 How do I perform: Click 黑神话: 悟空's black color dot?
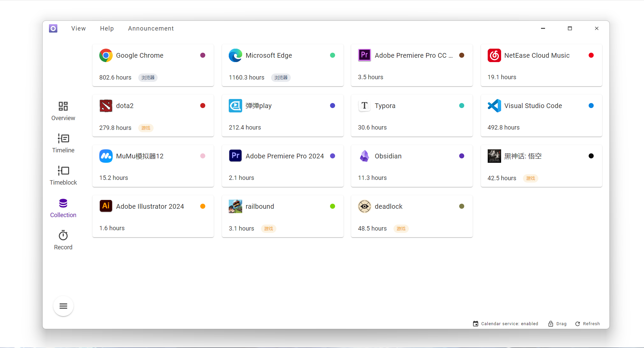[591, 156]
